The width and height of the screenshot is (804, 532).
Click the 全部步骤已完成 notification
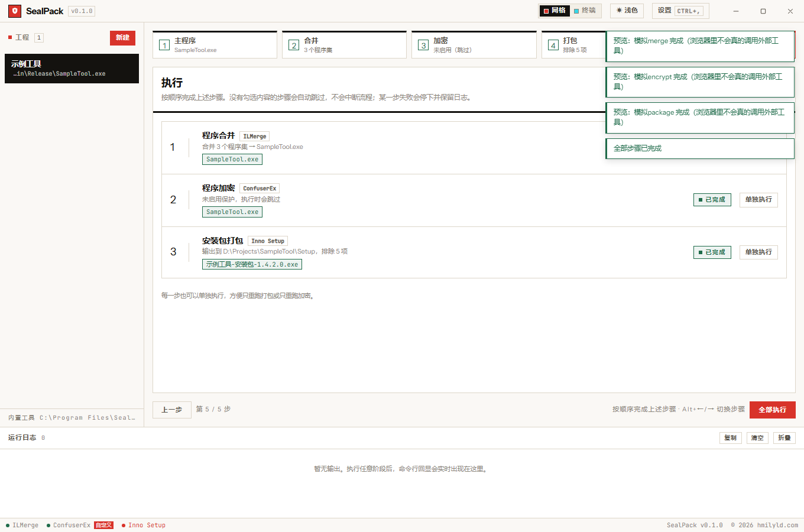coord(700,148)
